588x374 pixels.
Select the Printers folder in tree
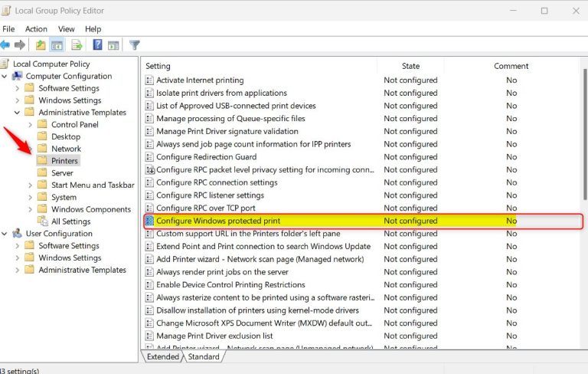click(x=64, y=161)
